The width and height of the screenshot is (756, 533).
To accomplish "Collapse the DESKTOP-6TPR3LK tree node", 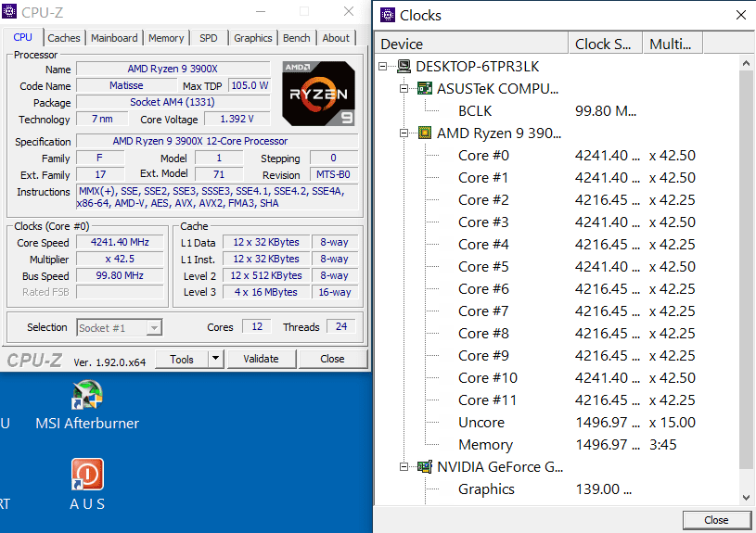I will pyautogui.click(x=383, y=67).
